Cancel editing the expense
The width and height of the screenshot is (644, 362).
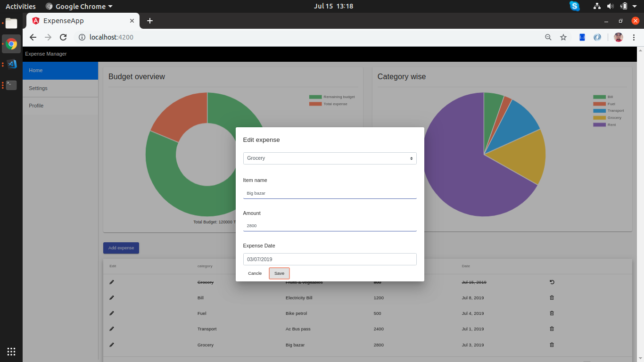coord(255,273)
